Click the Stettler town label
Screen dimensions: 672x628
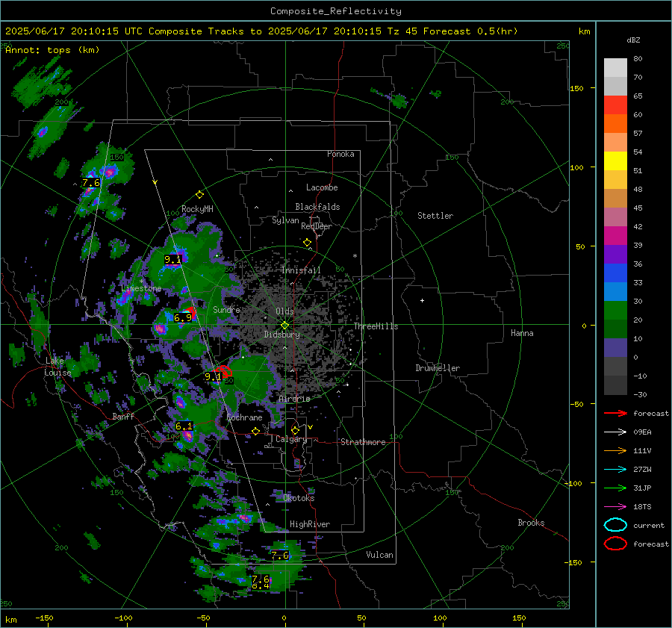point(435,216)
